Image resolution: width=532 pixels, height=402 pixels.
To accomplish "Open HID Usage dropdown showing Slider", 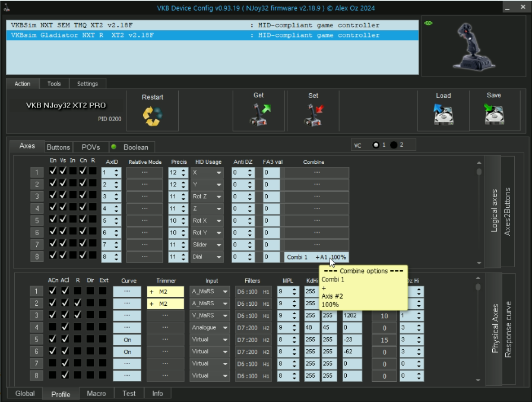I will [x=207, y=245].
